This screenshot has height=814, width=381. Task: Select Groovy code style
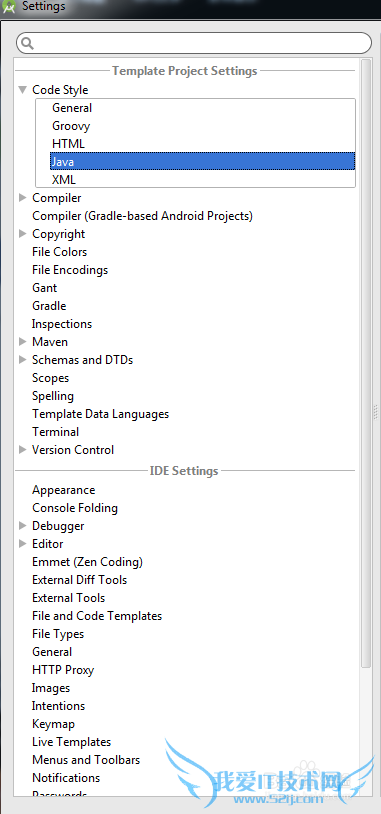click(71, 126)
